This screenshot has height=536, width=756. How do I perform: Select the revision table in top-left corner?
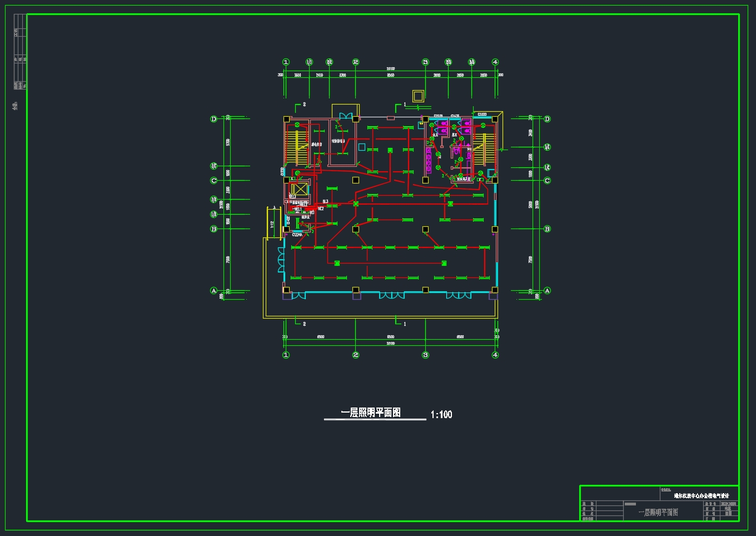click(x=20, y=58)
